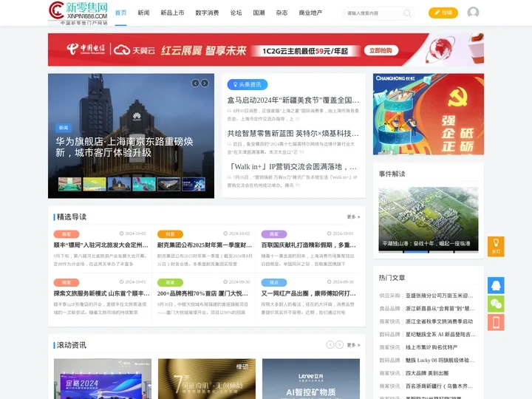Screen dimensions: 532x399
Task: Open the 商业地产 nav tab
Action: point(310,13)
